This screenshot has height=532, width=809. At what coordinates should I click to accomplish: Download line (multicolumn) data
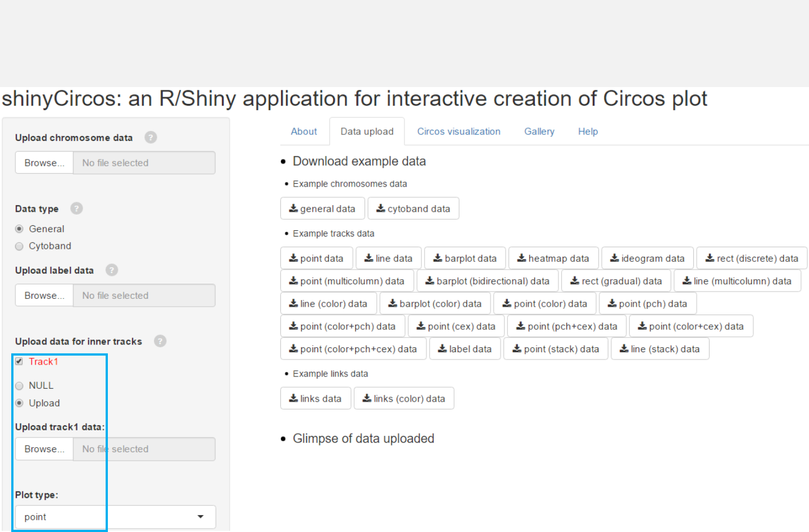point(737,281)
